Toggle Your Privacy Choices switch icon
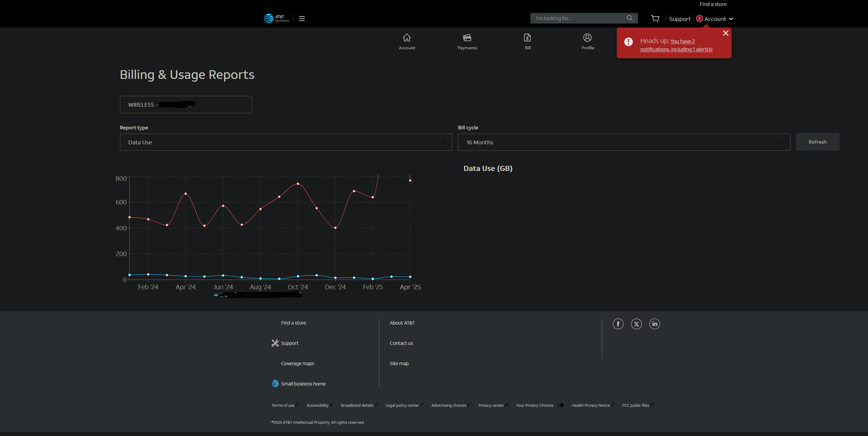Viewport: 868px width, 436px height. pos(560,405)
